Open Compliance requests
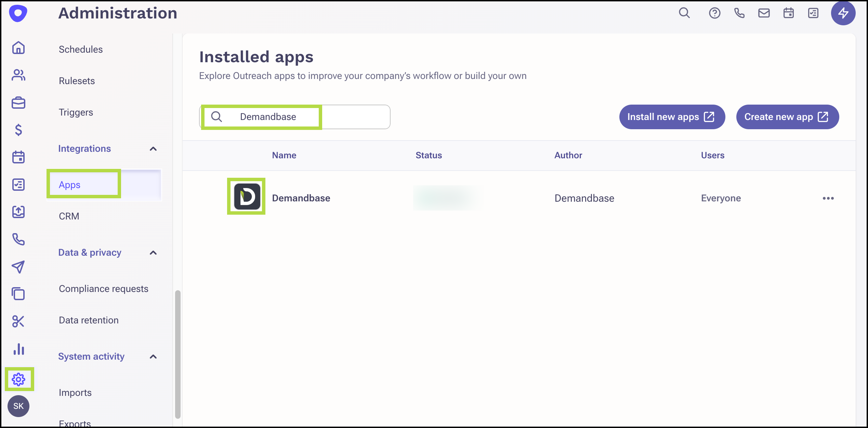 (x=104, y=289)
